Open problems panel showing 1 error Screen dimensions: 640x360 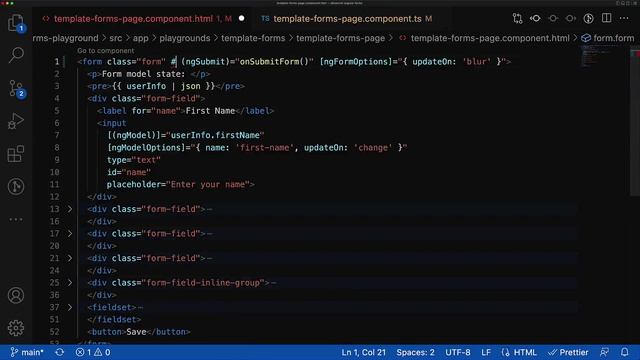(x=93, y=352)
